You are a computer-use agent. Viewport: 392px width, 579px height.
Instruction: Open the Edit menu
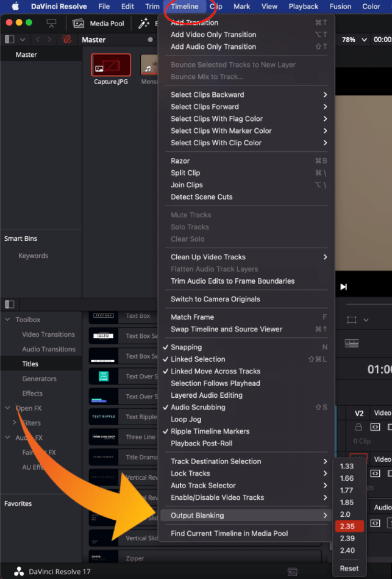127,6
